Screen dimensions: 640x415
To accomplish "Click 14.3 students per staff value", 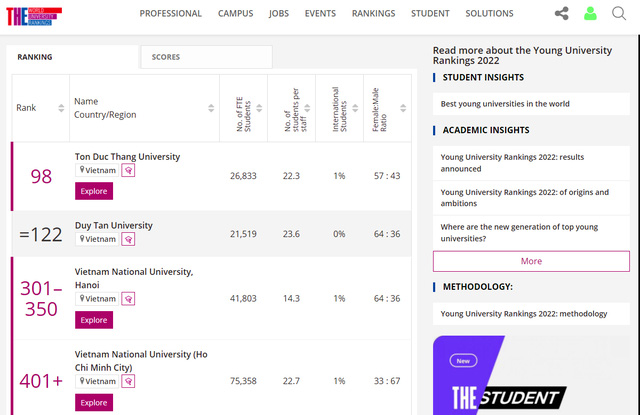I will 291,299.
